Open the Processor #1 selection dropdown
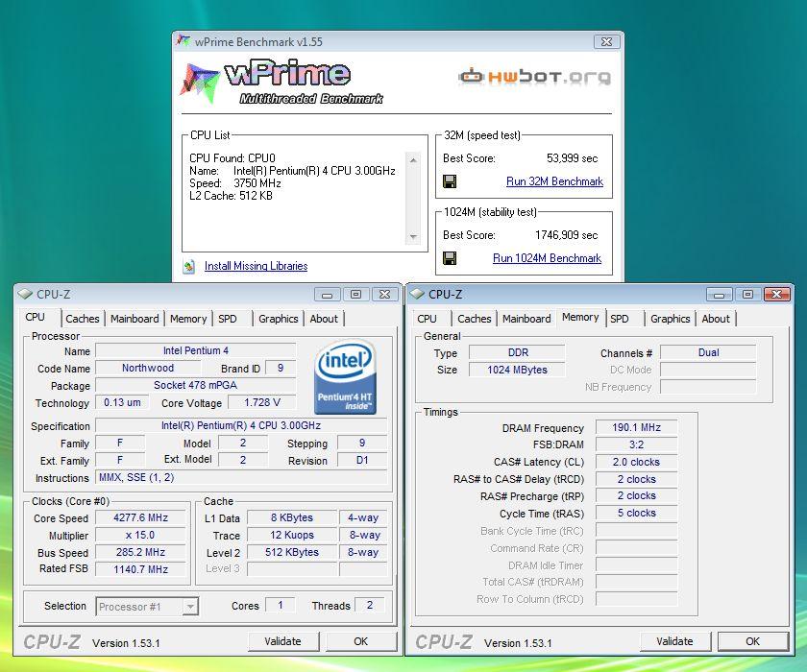 coord(190,607)
